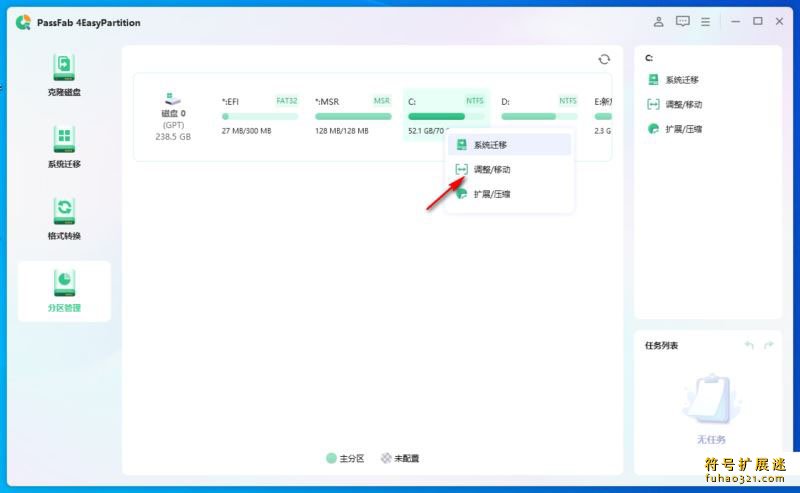The width and height of the screenshot is (800, 493).
Task: Click the 主分区 legend marker
Action: point(331,458)
